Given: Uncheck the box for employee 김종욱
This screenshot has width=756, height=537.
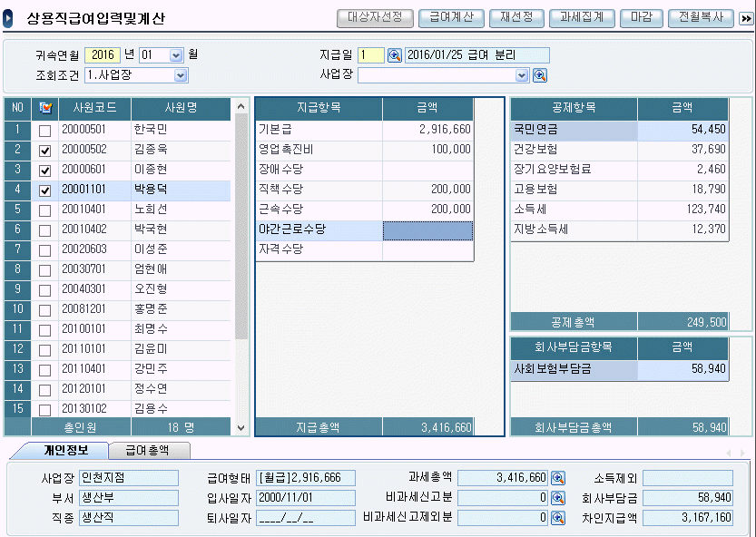Looking at the screenshot, I should 44,151.
